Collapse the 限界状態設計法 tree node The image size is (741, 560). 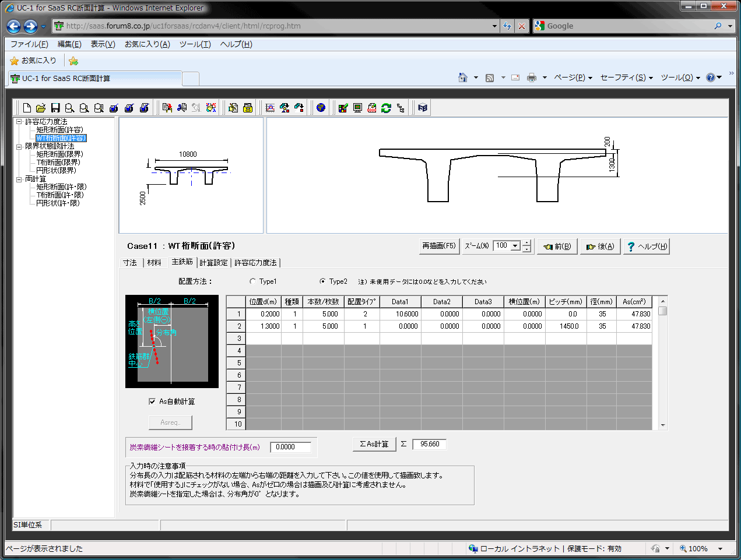(19, 146)
